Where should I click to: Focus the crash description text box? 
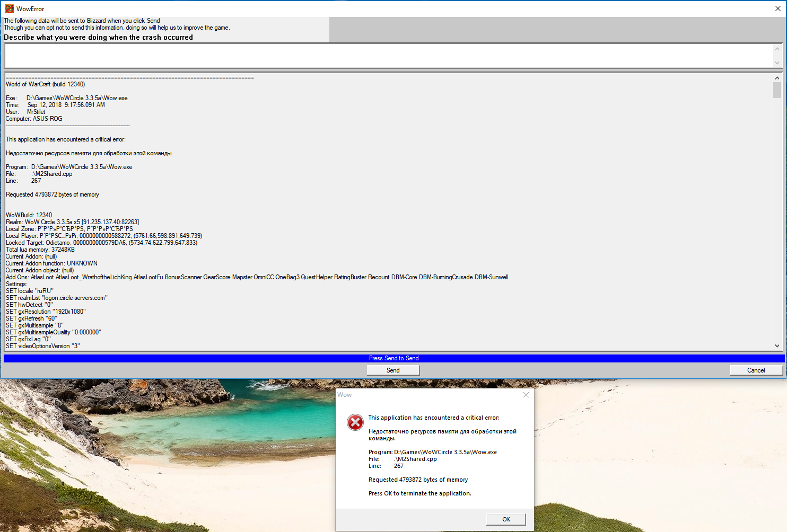(387, 56)
